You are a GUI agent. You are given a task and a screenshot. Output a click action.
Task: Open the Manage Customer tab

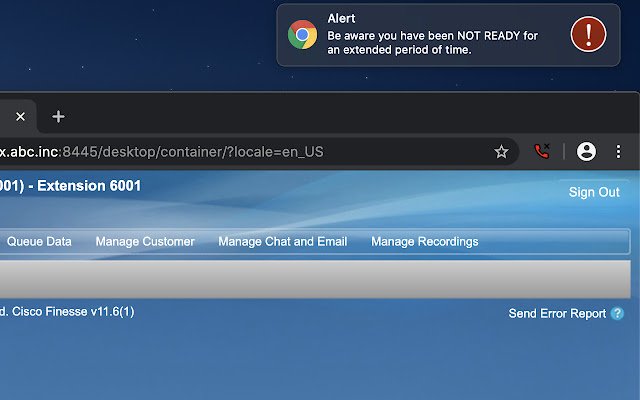[x=145, y=242]
